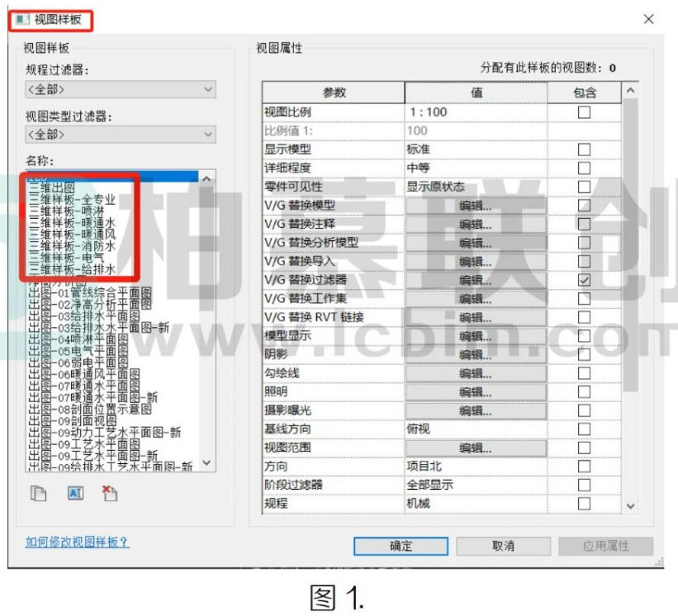Screen dimensions: 678x616
Task: Click 编辑 button for 摄影曝光
Action: (x=476, y=410)
